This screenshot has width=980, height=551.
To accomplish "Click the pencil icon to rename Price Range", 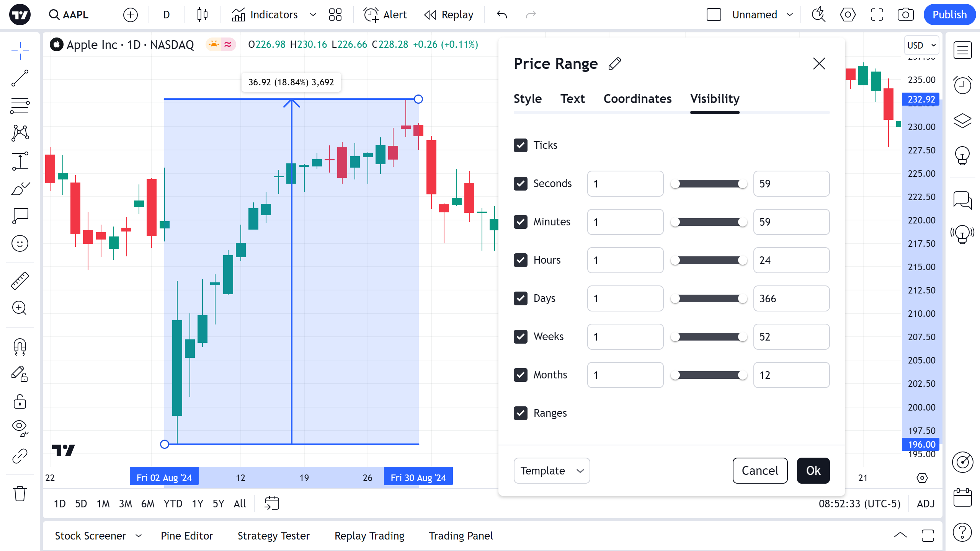I will click(x=614, y=64).
